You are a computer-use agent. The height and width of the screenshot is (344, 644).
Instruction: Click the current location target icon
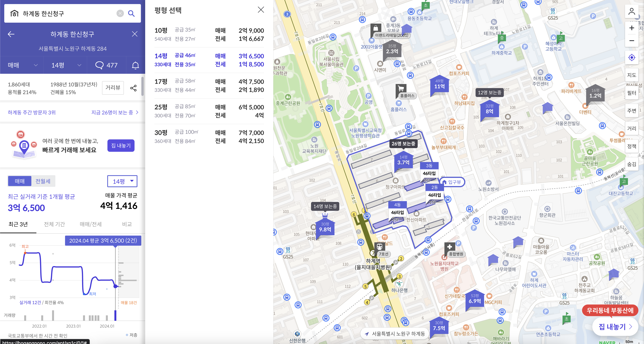(631, 57)
